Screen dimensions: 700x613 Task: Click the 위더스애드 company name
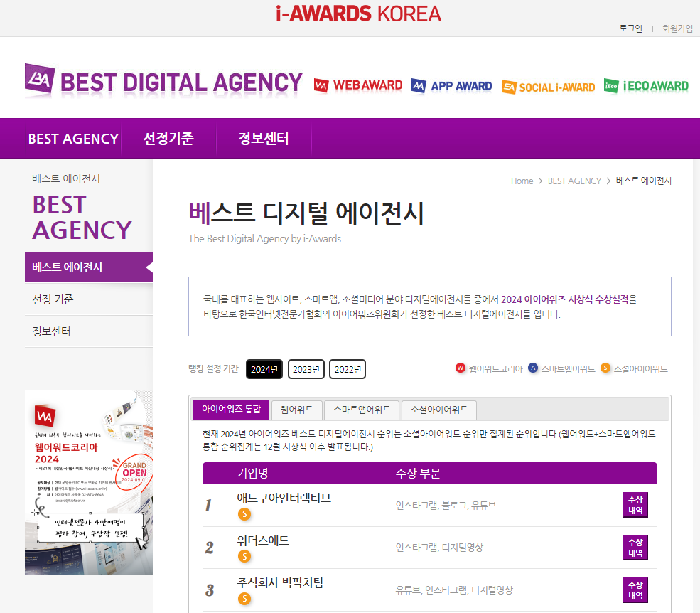coord(263,540)
